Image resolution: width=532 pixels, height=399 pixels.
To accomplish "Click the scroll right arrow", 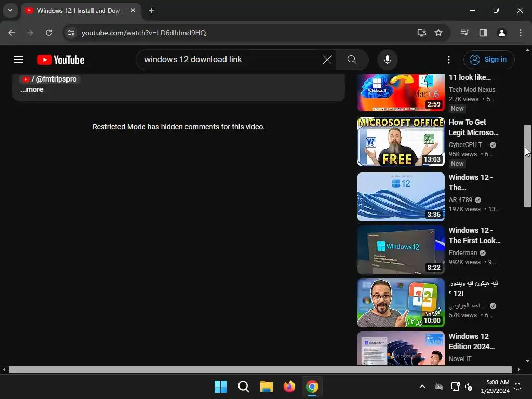I will (x=519, y=369).
